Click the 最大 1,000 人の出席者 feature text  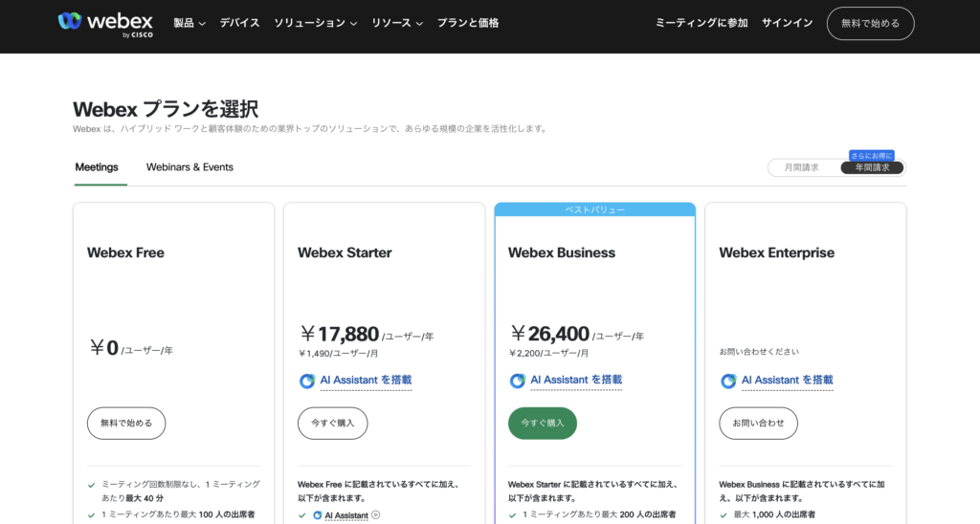pyautogui.click(x=774, y=514)
